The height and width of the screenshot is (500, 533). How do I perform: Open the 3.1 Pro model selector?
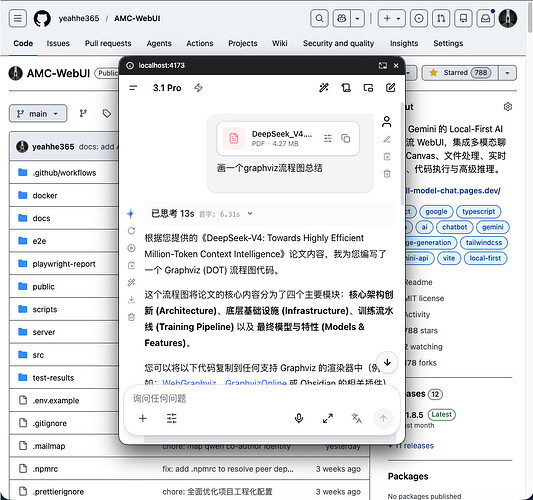167,88
